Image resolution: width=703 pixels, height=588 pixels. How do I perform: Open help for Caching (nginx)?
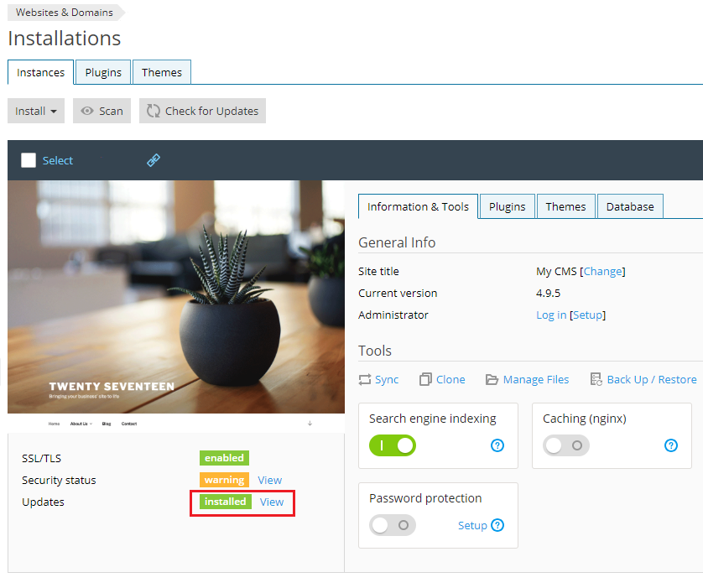[x=671, y=445]
